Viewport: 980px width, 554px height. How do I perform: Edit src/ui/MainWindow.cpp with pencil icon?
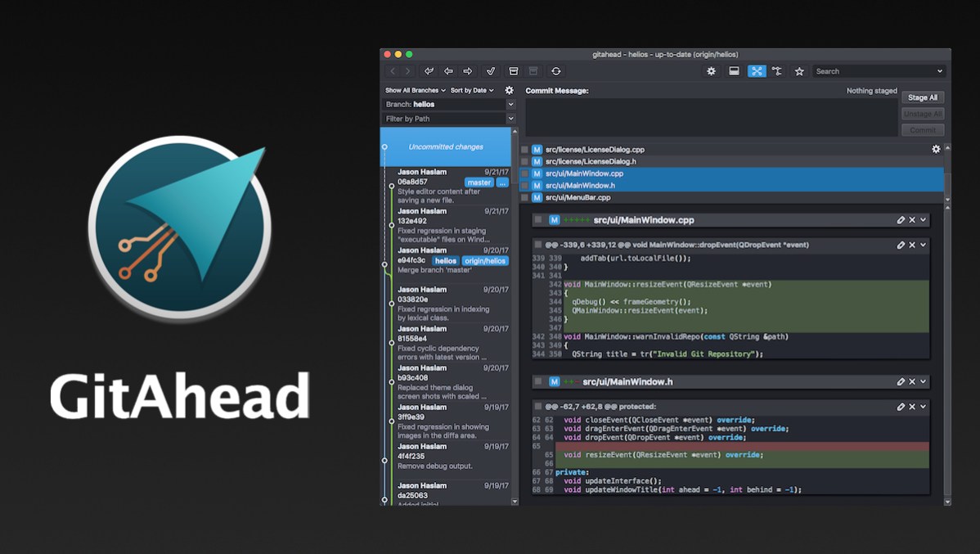(x=901, y=220)
